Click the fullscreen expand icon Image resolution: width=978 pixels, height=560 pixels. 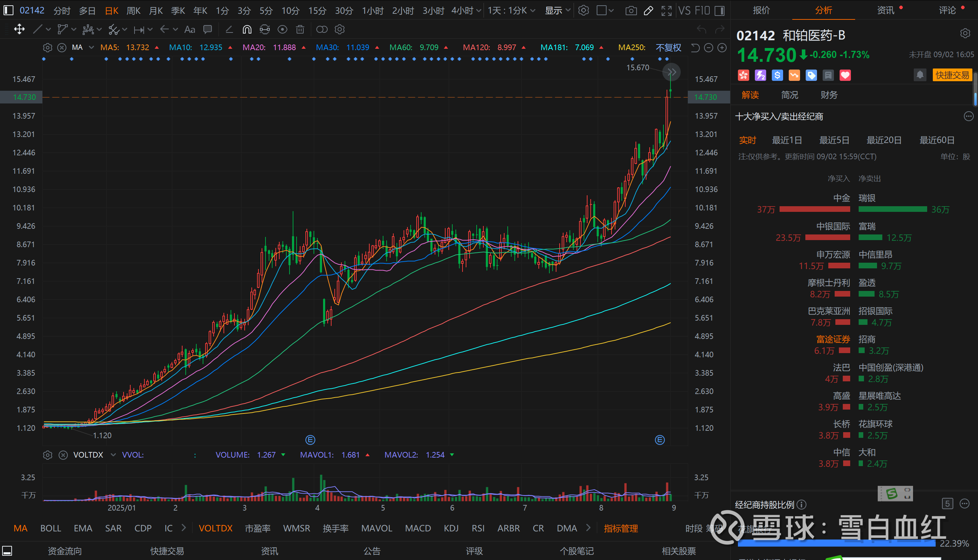click(667, 11)
